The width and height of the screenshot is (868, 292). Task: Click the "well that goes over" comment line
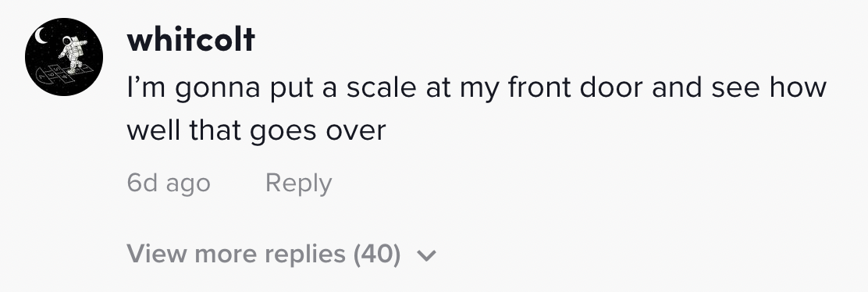(256, 130)
